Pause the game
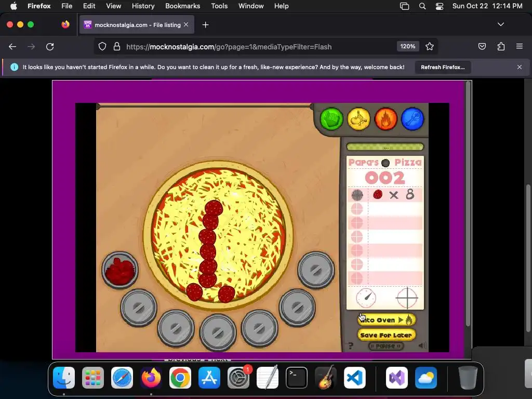Screen dimensions: 532x399 (x=386, y=346)
